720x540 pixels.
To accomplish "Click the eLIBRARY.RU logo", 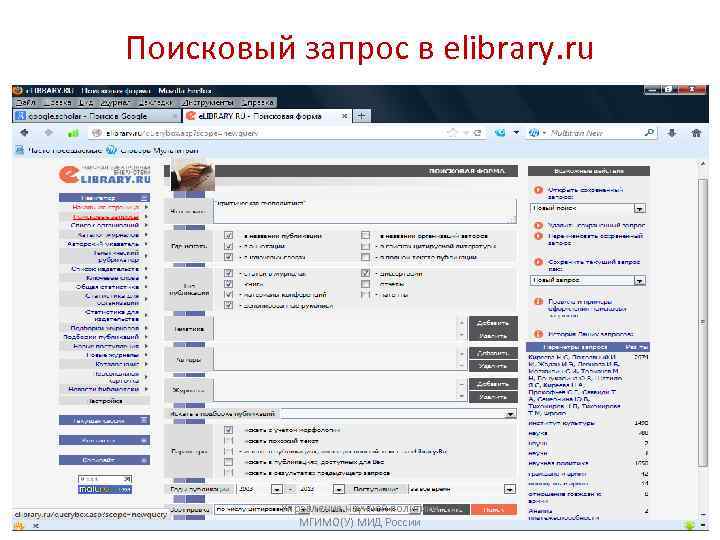I will pos(105,174).
